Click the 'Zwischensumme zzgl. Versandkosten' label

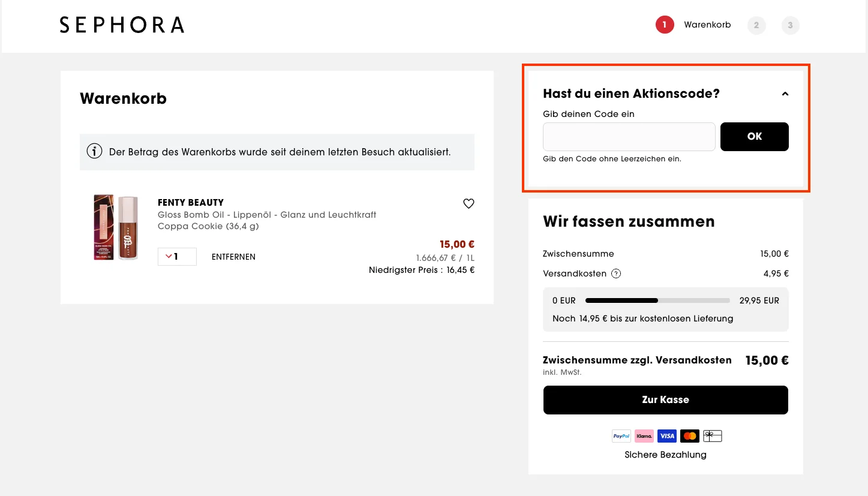pyautogui.click(x=637, y=360)
